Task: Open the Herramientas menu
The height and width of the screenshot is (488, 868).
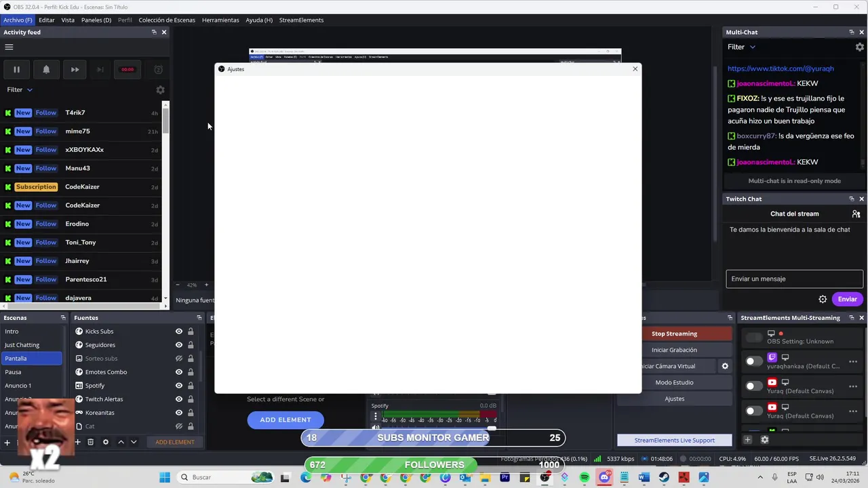Action: coord(220,20)
